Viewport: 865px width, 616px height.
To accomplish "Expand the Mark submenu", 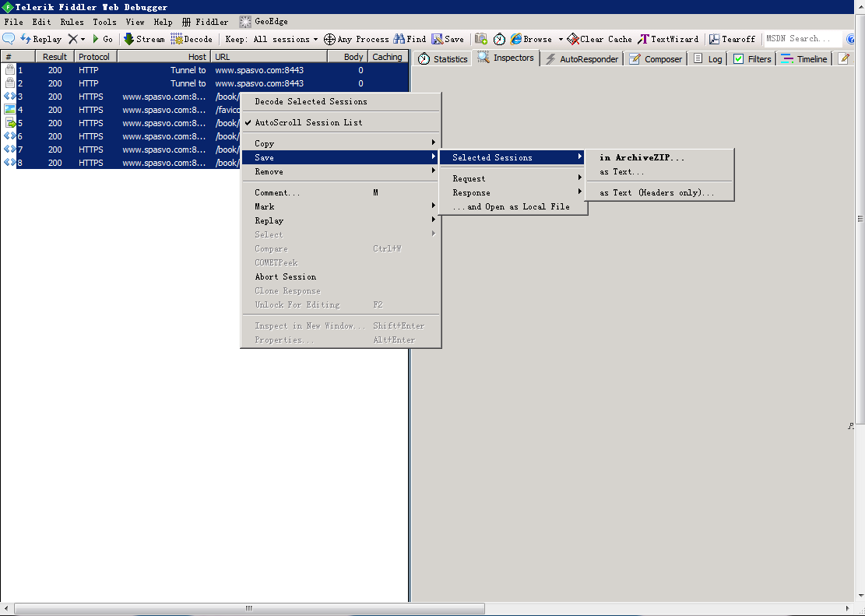I will coord(341,206).
